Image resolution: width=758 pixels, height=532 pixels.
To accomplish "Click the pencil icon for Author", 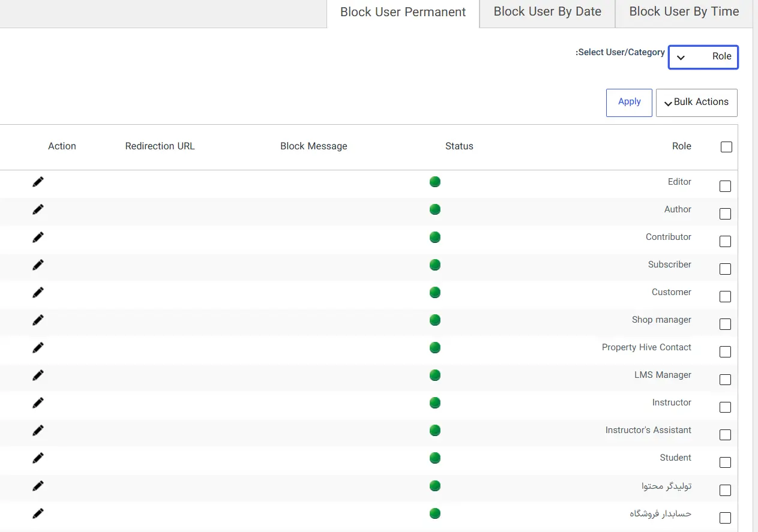I will click(38, 209).
